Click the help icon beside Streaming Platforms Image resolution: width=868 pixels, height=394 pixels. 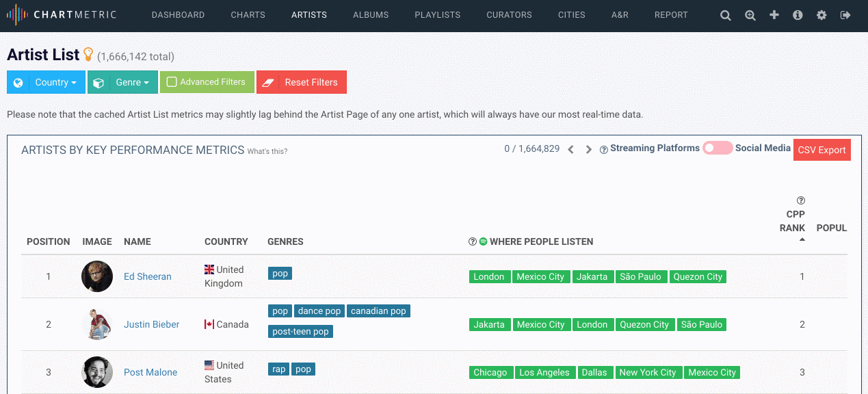point(604,150)
